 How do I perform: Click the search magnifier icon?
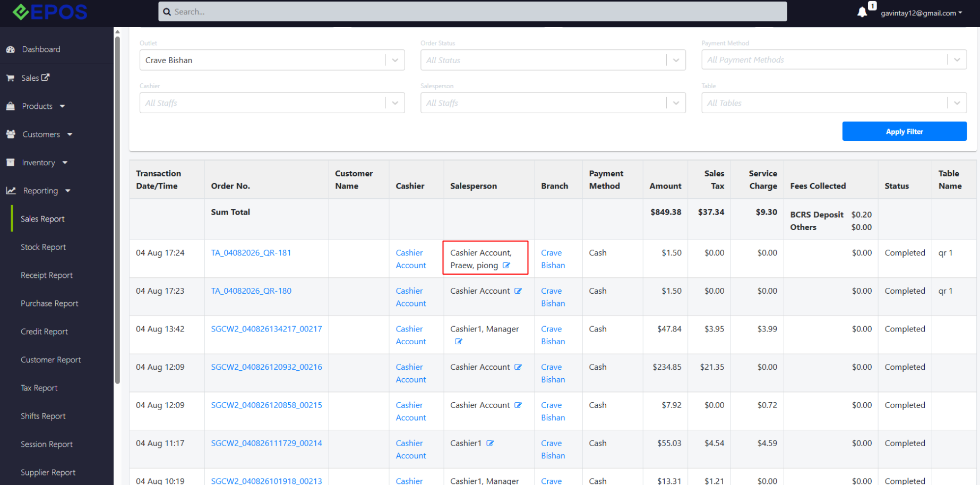pyautogui.click(x=167, y=12)
